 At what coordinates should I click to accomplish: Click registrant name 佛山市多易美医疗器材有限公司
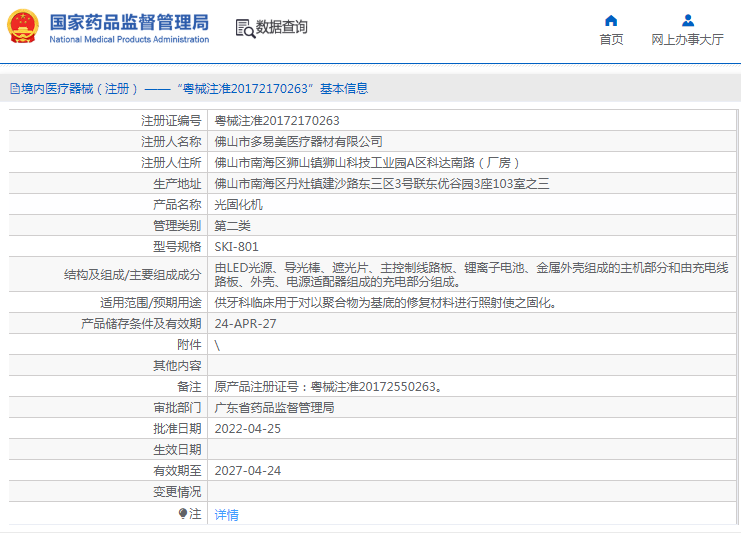(x=298, y=142)
